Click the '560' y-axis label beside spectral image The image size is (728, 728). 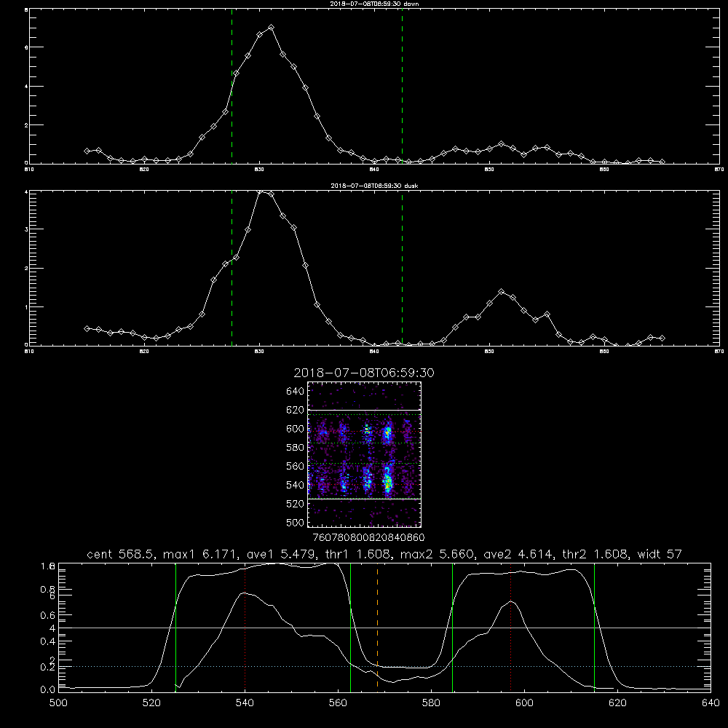coord(296,466)
